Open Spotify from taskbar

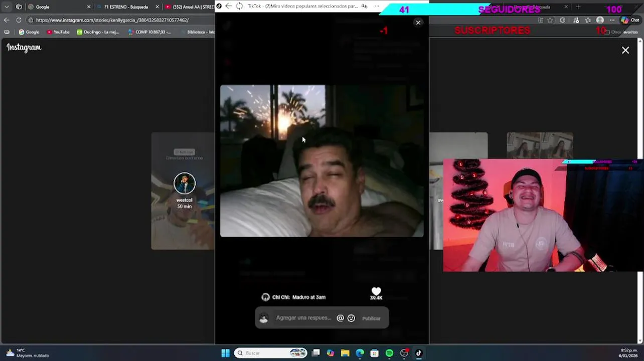389,353
